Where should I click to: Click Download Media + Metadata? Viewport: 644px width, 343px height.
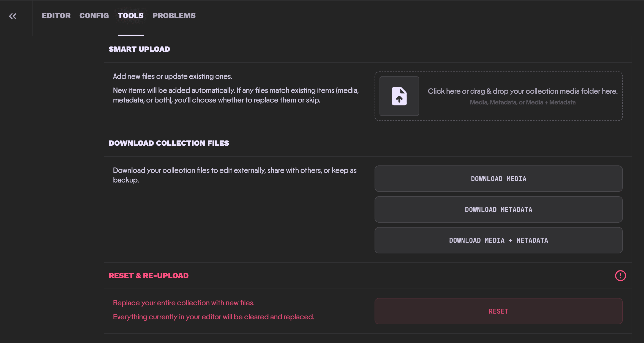click(x=498, y=240)
